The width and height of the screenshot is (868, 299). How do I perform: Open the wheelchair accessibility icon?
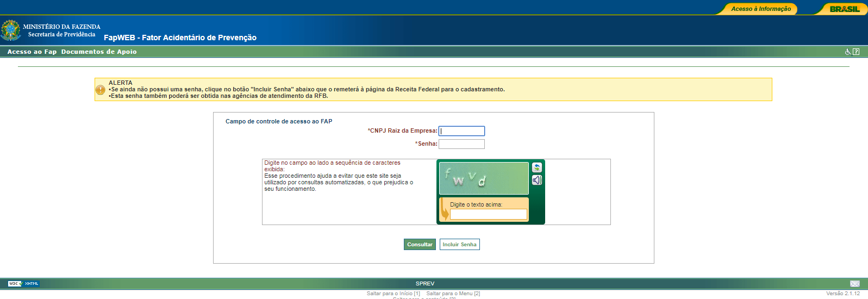click(848, 52)
